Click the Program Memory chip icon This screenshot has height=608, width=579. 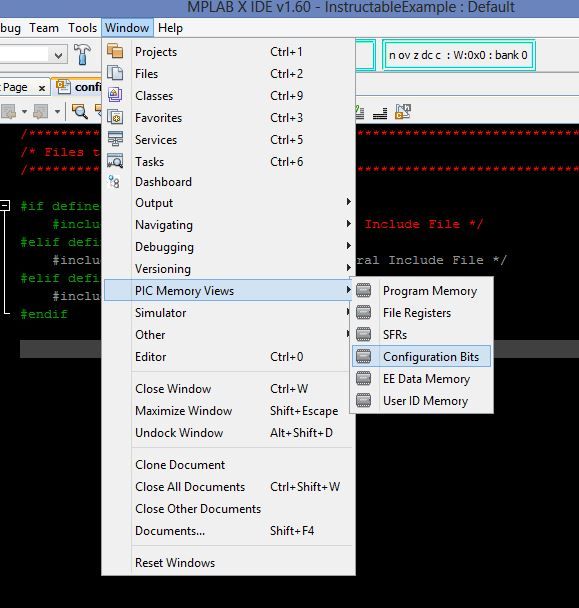click(363, 290)
